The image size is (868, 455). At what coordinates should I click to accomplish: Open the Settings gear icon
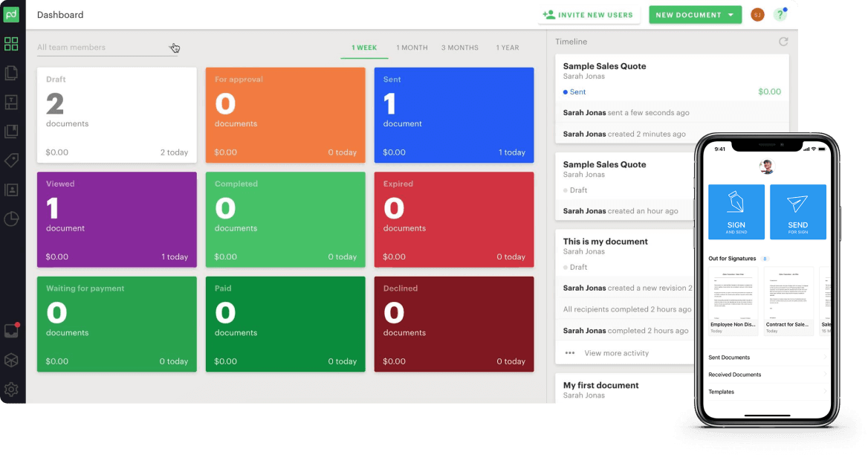pyautogui.click(x=11, y=389)
